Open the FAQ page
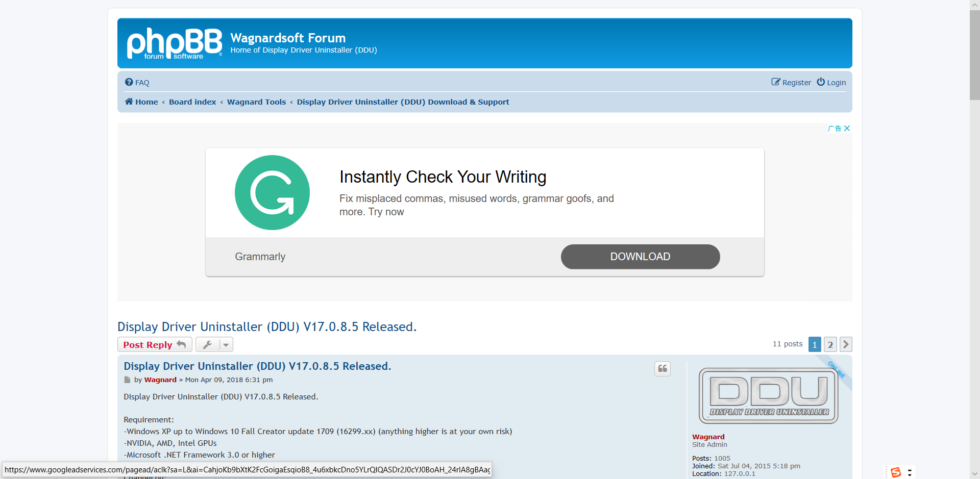 point(137,83)
